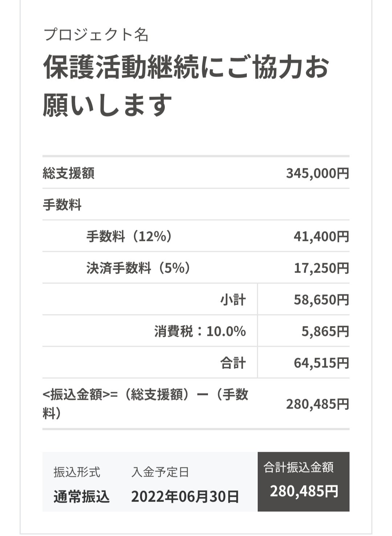Click the 決済手数料（5%） label
Screen dimensions: 392x536
click(x=138, y=268)
